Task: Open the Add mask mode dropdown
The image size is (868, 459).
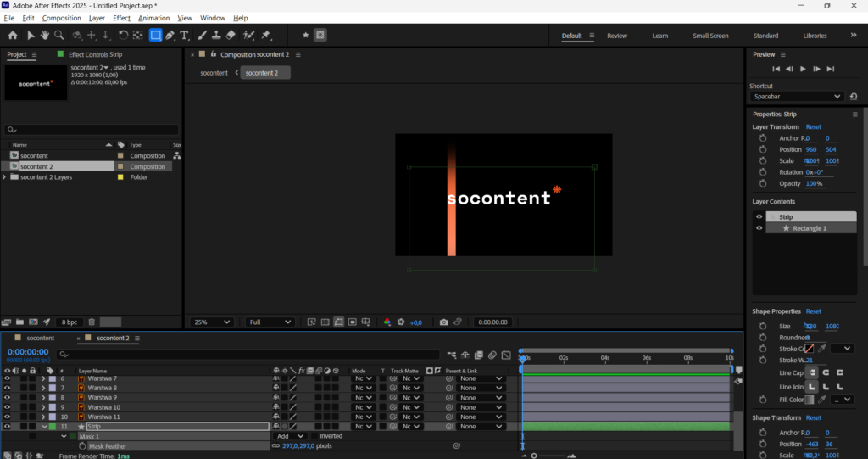Action: point(290,436)
